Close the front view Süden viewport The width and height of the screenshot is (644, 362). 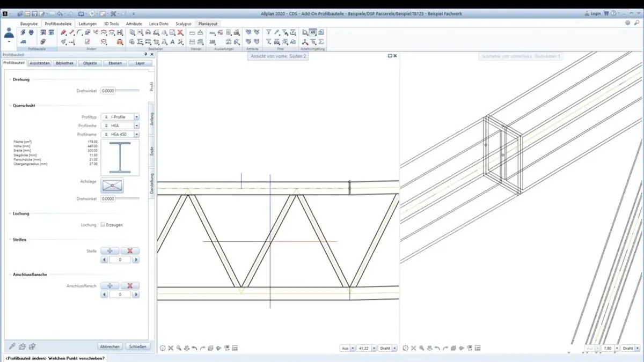pyautogui.click(x=396, y=56)
